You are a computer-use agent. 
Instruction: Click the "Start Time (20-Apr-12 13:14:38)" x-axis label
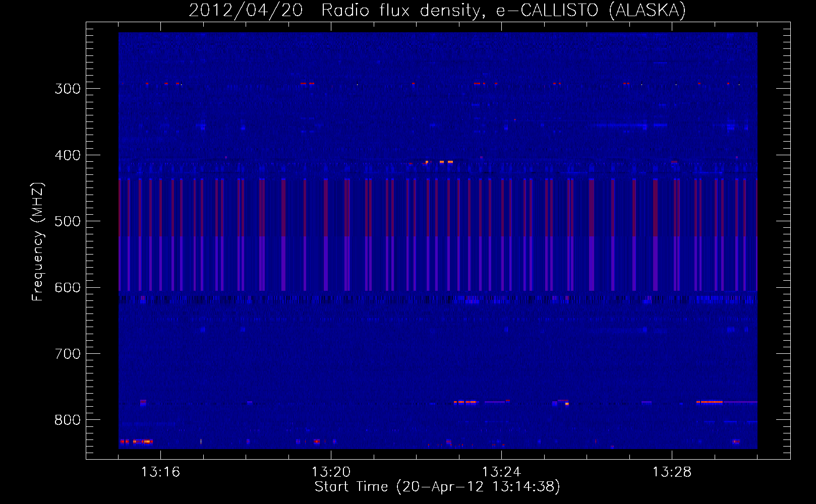(x=437, y=487)
